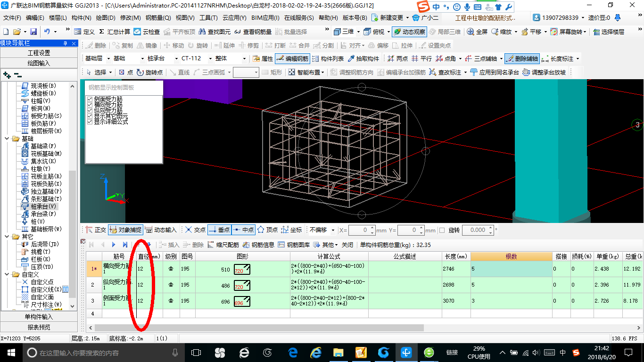Screen dimensions: 644x362
Task: Click the 工程设置 navigation button
Action: (x=39, y=53)
